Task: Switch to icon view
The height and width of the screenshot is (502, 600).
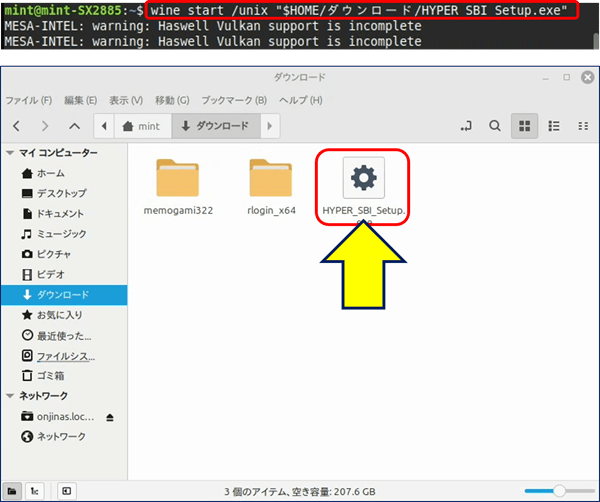Action: (x=524, y=126)
